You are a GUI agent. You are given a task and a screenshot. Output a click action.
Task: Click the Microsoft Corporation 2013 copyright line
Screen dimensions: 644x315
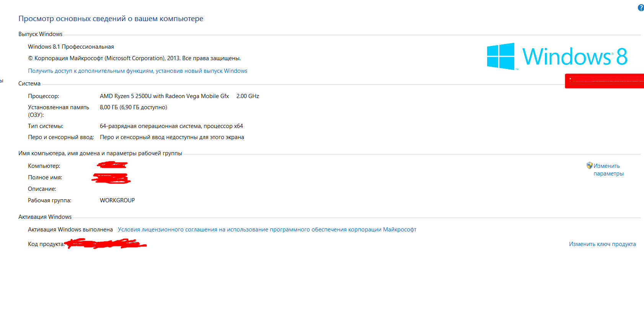134,58
